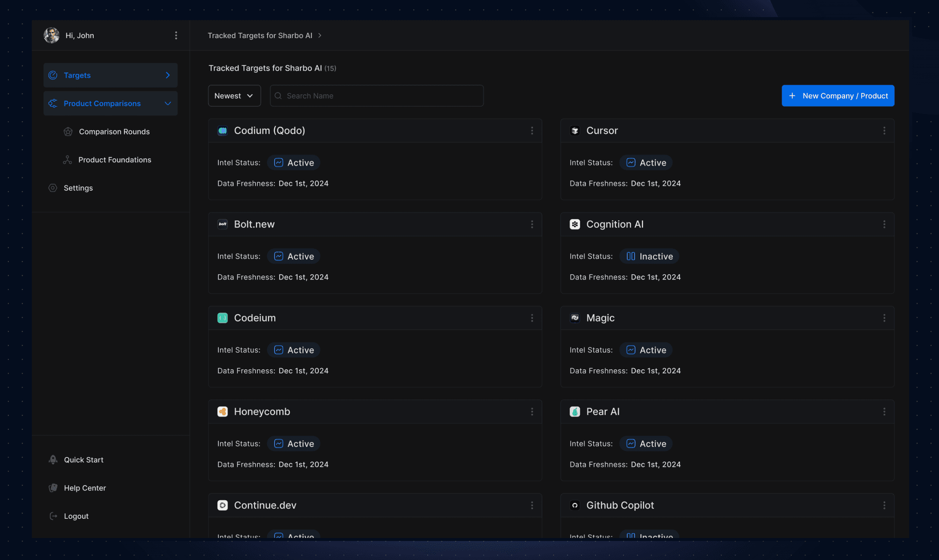939x560 pixels.
Task: Click the Cursor logo icon
Action: (575, 131)
